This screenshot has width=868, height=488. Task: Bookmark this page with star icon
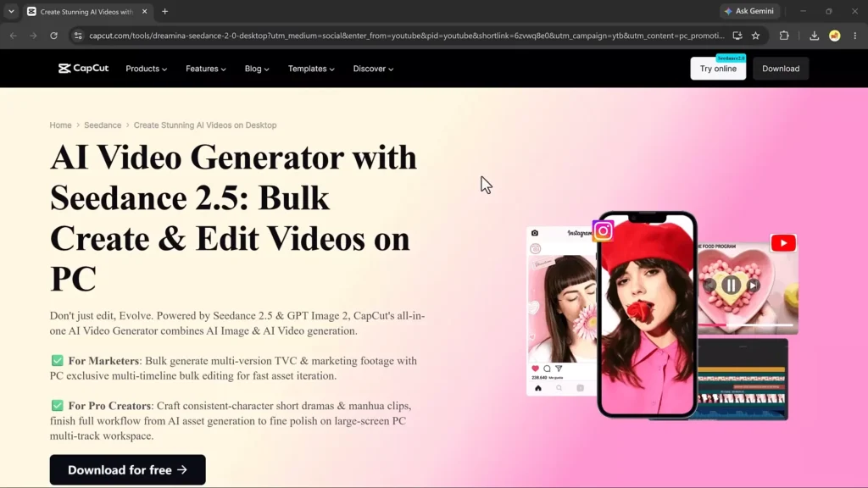coord(755,36)
